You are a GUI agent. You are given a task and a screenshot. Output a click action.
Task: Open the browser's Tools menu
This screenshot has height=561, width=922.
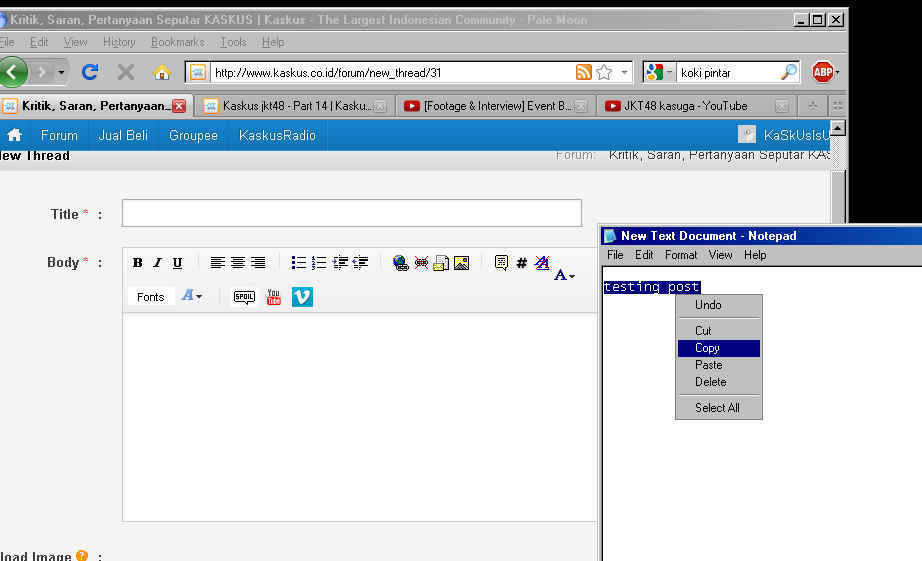tap(233, 42)
